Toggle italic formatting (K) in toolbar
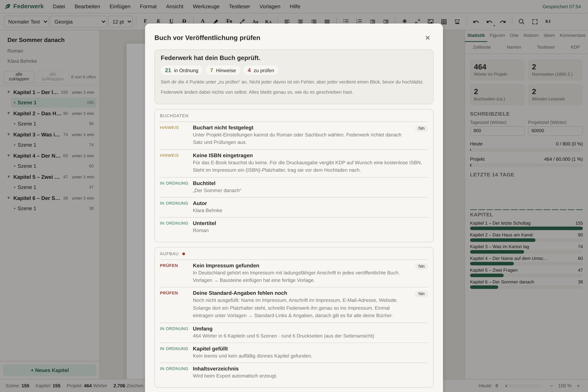The image size is (588, 392). (x=158, y=21)
